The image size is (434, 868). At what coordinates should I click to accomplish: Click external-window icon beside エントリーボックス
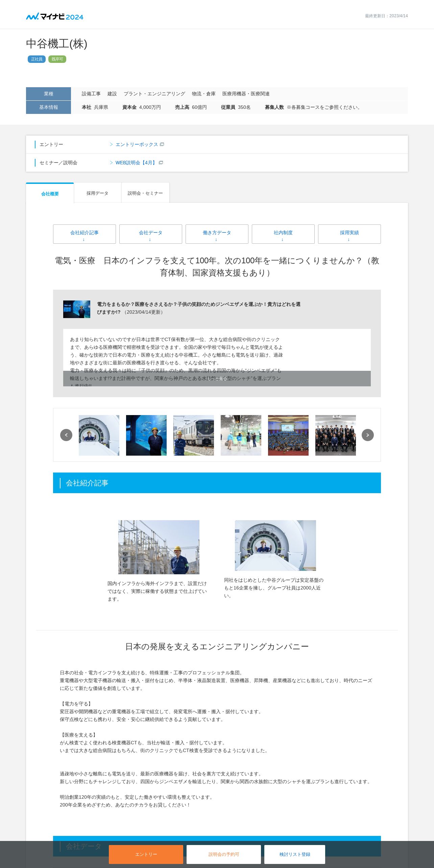tap(162, 144)
